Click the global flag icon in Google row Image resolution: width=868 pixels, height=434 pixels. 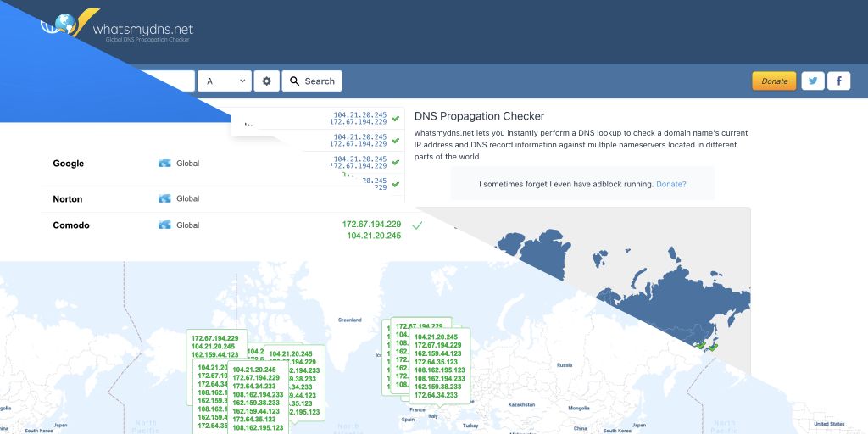(x=164, y=164)
